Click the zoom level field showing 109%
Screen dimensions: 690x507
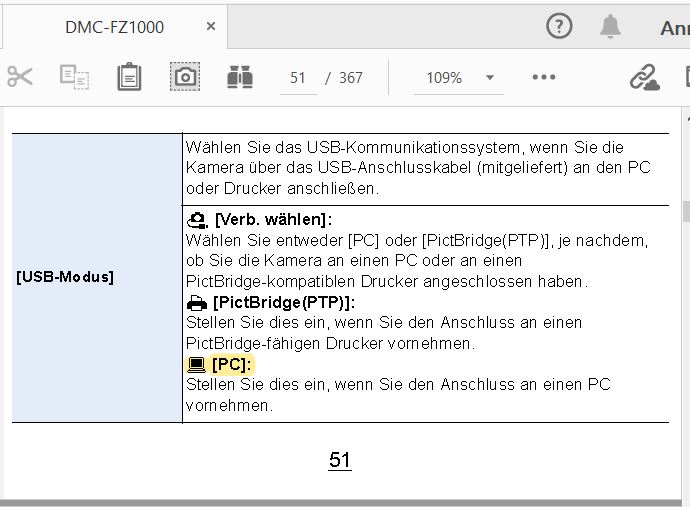click(444, 78)
